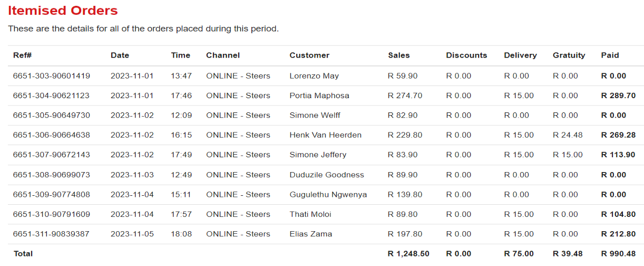Click order reference 6651-304-90621123
This screenshot has height=266, width=644.
click(x=52, y=96)
